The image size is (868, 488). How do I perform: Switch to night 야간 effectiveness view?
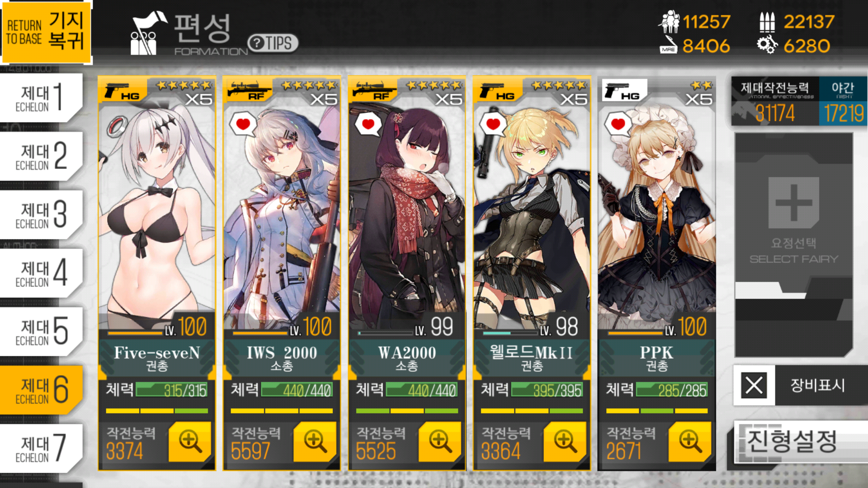843,101
